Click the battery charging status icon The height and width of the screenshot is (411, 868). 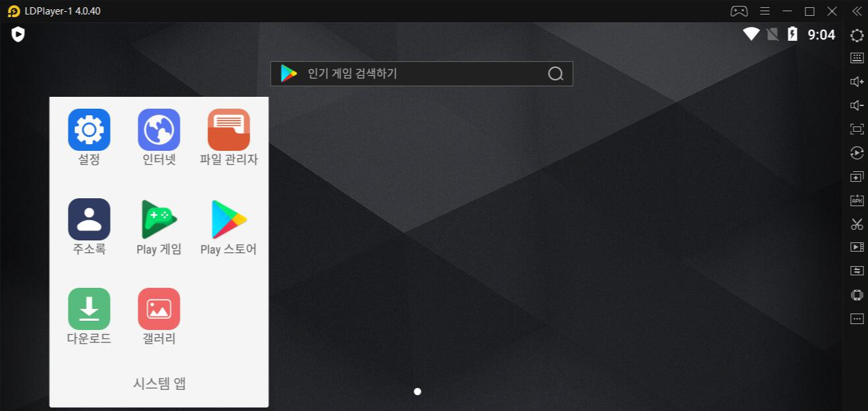pyautogui.click(x=793, y=34)
